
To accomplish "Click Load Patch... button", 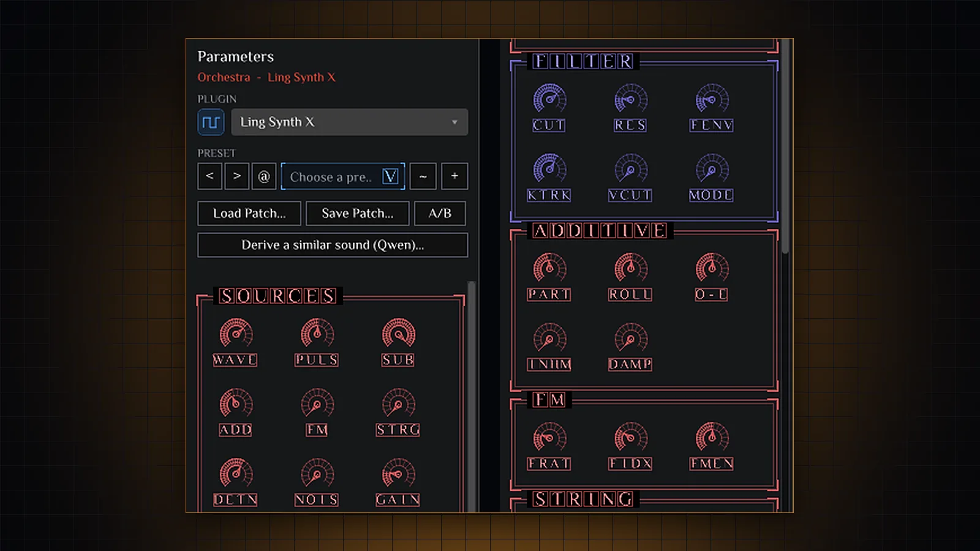I will (x=249, y=213).
